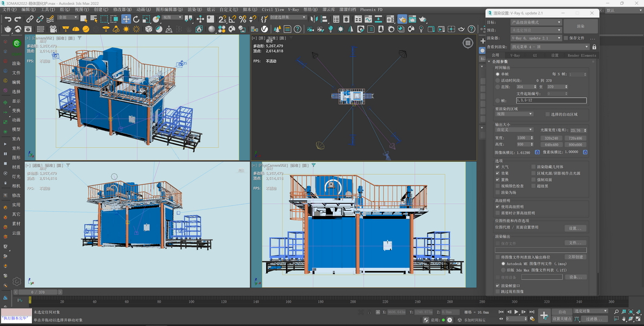Choose the Rectangular Selection Region tool
The width and height of the screenshot is (644, 326).
click(104, 19)
